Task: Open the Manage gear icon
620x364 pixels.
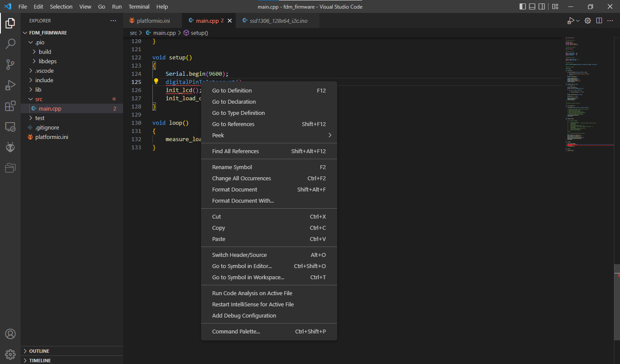Action: pos(10,354)
